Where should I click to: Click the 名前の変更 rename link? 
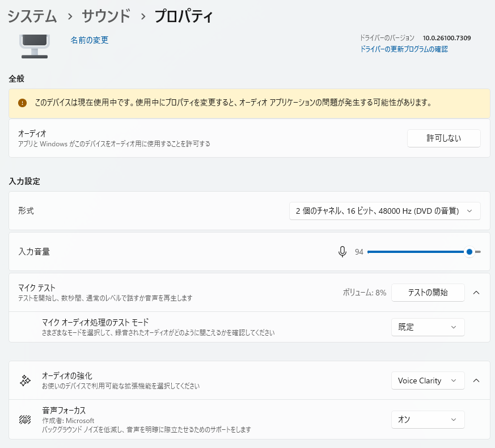click(90, 40)
